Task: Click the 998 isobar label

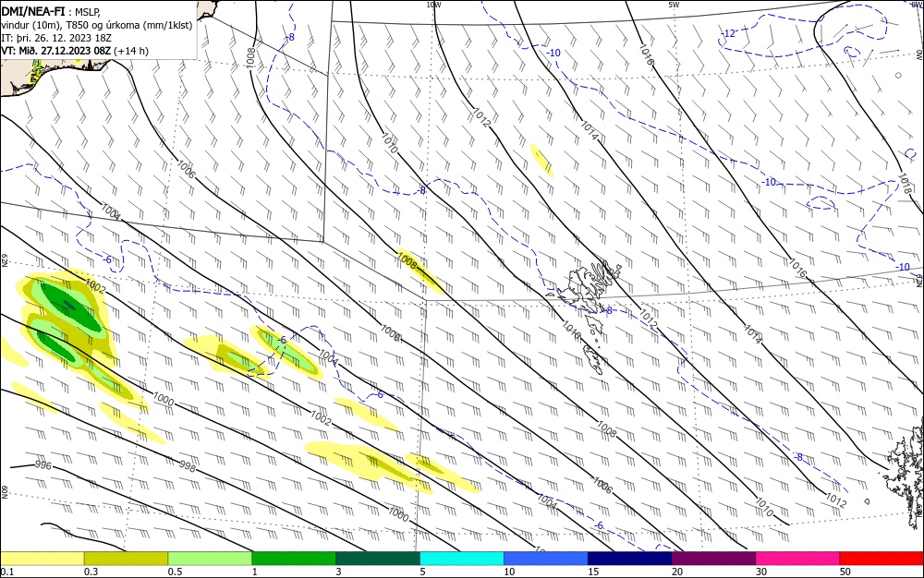Action: (187, 467)
